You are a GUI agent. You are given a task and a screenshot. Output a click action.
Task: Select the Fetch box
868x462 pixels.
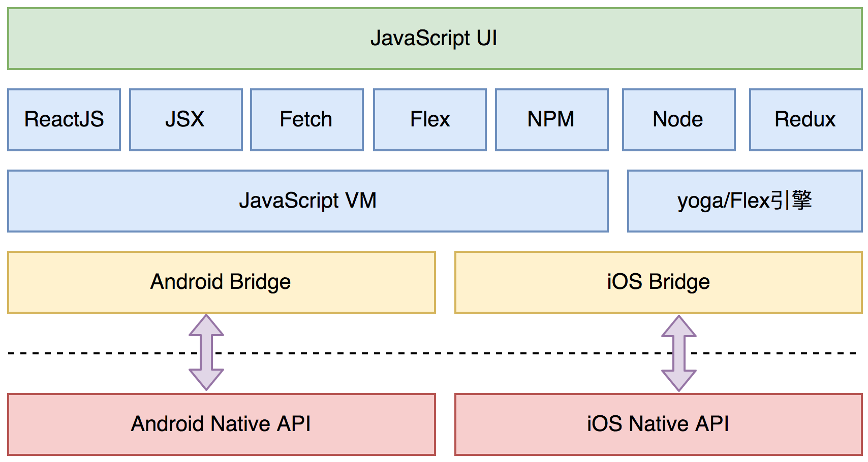[x=307, y=120]
